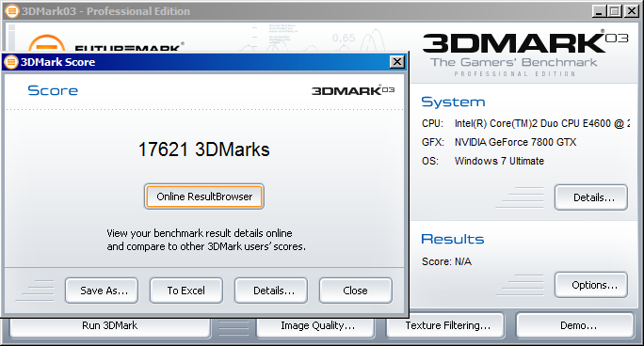Open the Results Options... button
The width and height of the screenshot is (644, 346).
tap(591, 285)
